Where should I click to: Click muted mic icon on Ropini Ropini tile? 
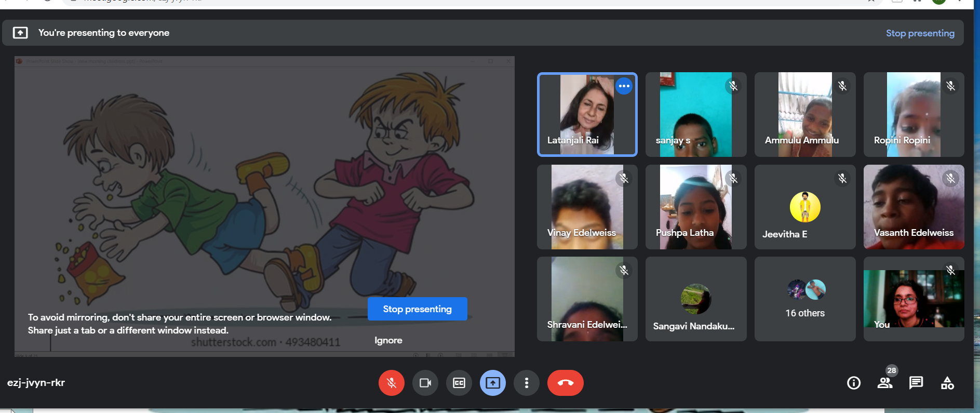click(x=950, y=86)
